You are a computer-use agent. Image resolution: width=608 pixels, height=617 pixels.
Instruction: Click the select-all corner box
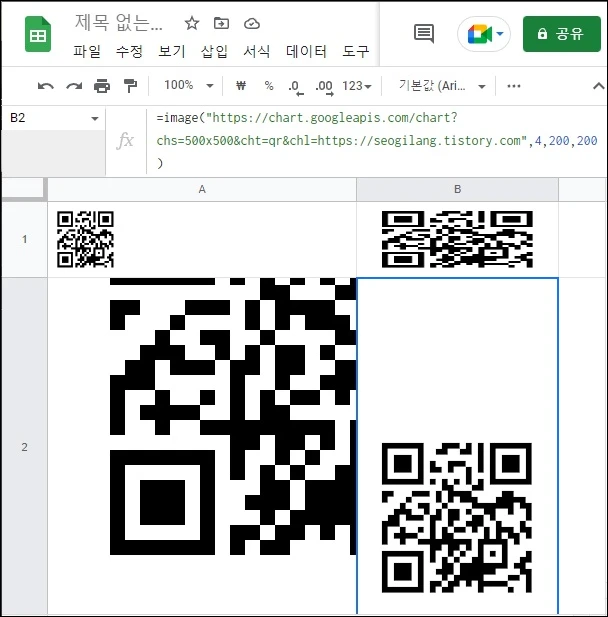24,189
